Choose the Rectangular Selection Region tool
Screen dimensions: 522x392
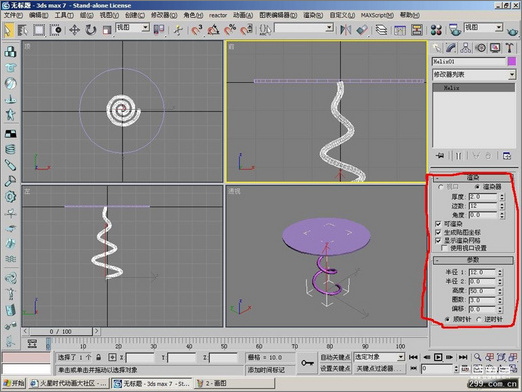click(x=39, y=30)
